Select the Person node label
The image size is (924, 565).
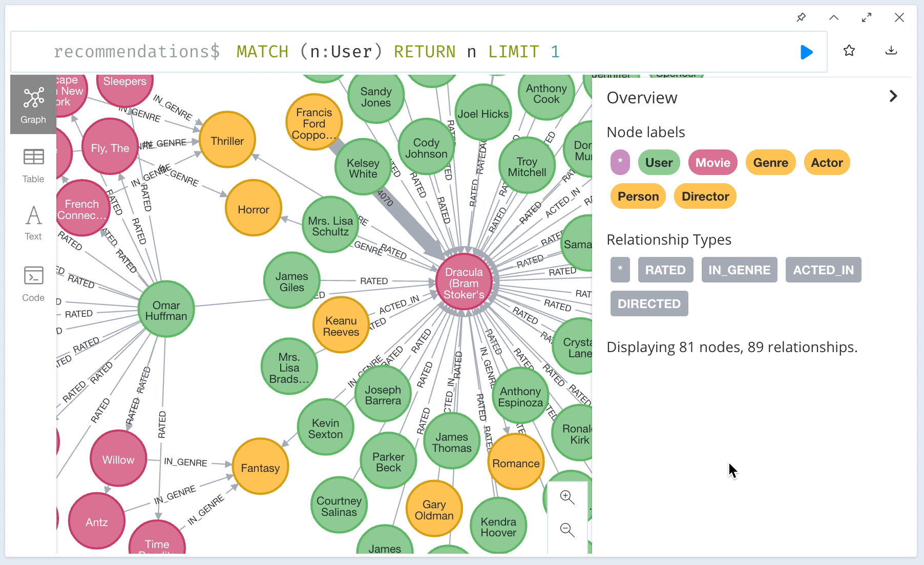click(638, 197)
